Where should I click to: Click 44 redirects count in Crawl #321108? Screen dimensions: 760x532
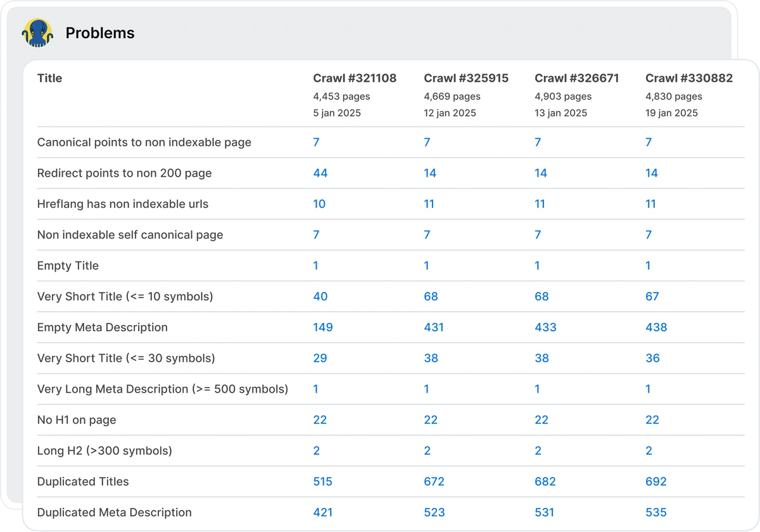320,174
